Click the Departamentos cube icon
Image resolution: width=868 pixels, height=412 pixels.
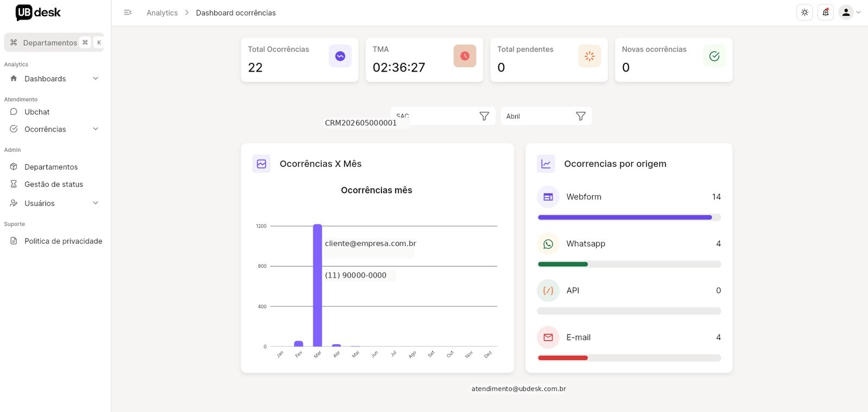click(x=14, y=167)
